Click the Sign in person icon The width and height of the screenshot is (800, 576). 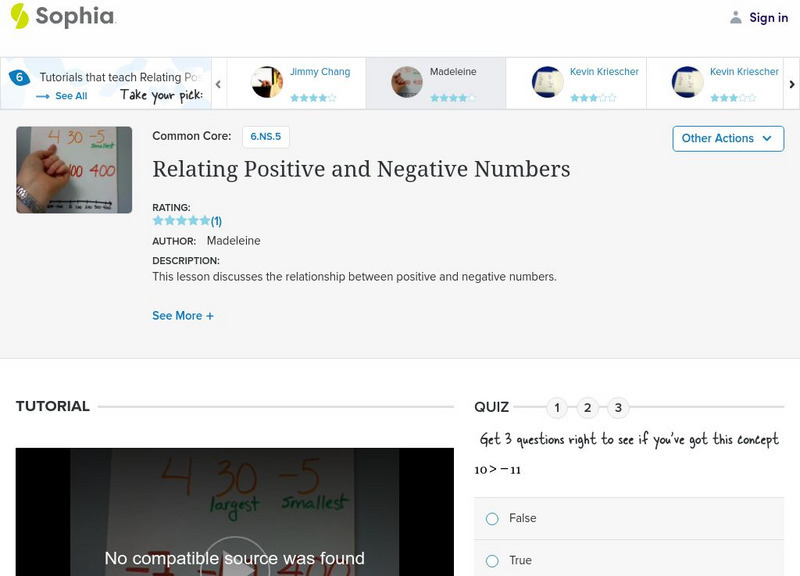[x=736, y=17]
